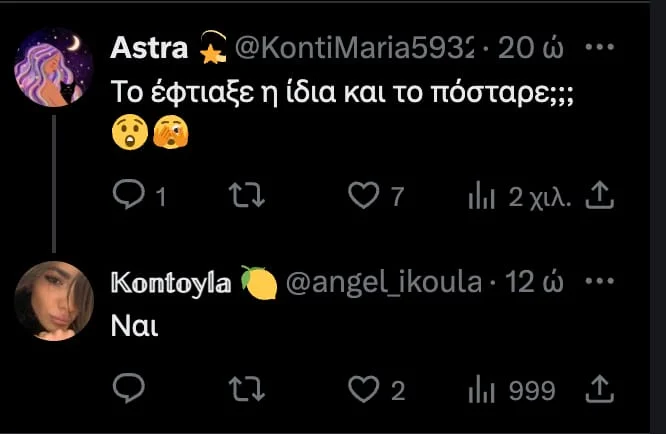Open more options on Kontoyla's reply
The height and width of the screenshot is (434, 666).
[598, 283]
